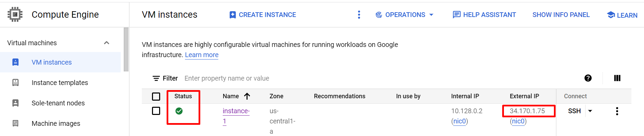The width and height of the screenshot is (644, 136).
Task: Click Create Instance button
Action: 263,15
